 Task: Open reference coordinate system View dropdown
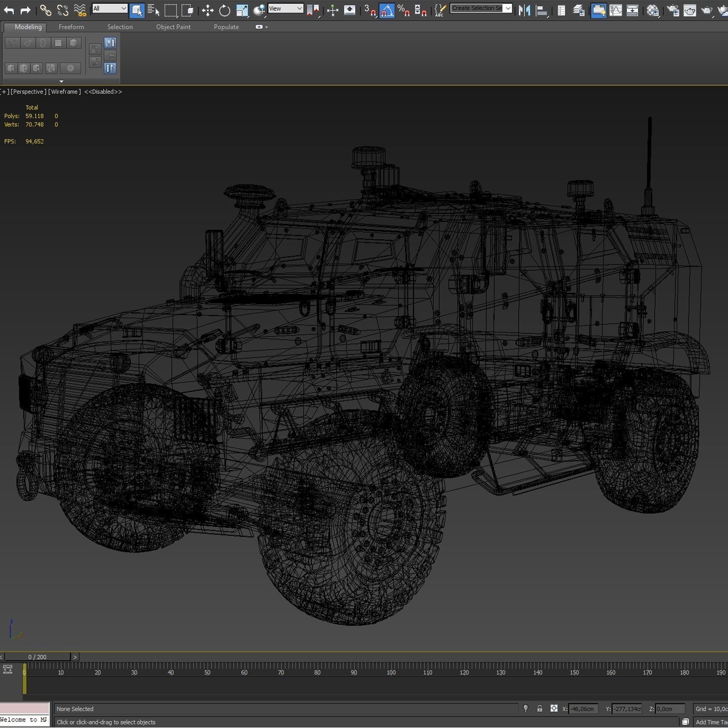pyautogui.click(x=286, y=8)
